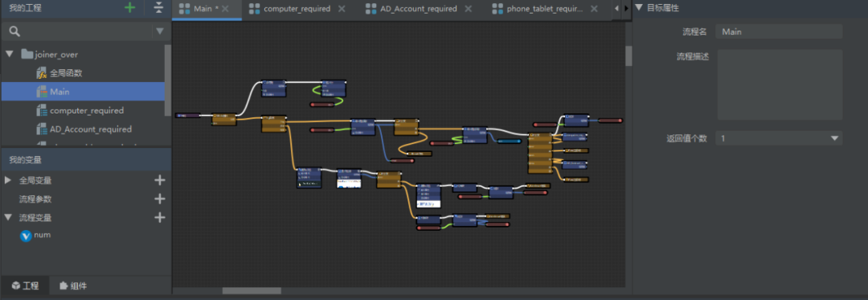Open the computer_required editor tab
Viewport: 868px width, 300px height.
click(297, 9)
